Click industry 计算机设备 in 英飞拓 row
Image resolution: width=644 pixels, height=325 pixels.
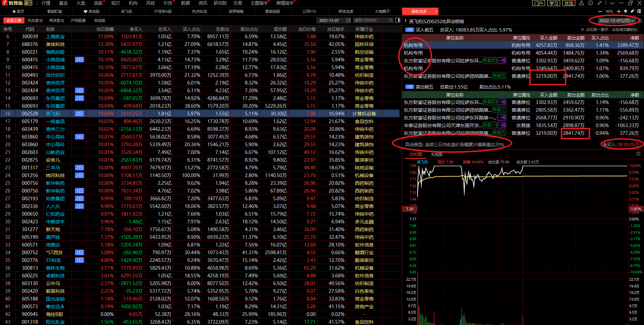pyautogui.click(x=364, y=114)
